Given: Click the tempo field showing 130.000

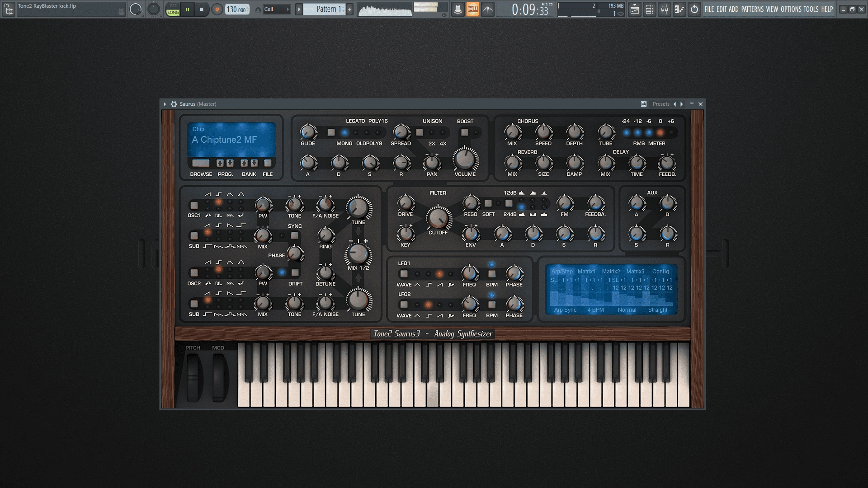Looking at the screenshot, I should click(x=237, y=9).
